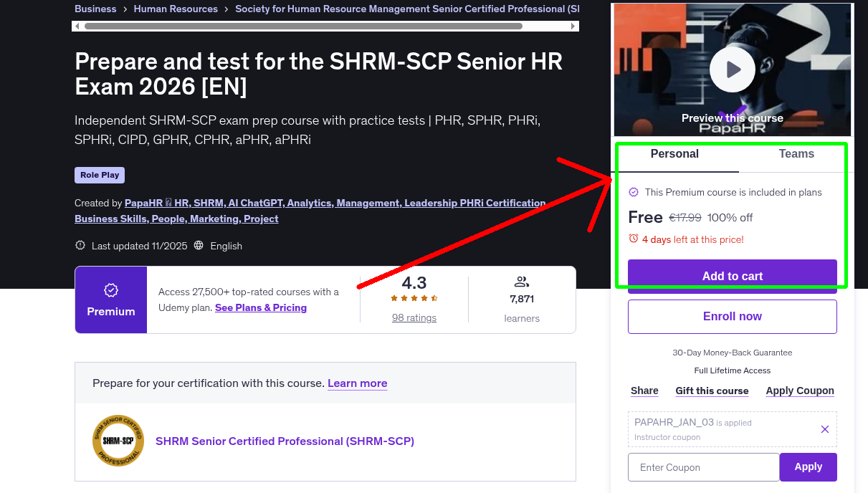Click the clock icon beside Last updated
This screenshot has width=868, height=493.
[80, 245]
